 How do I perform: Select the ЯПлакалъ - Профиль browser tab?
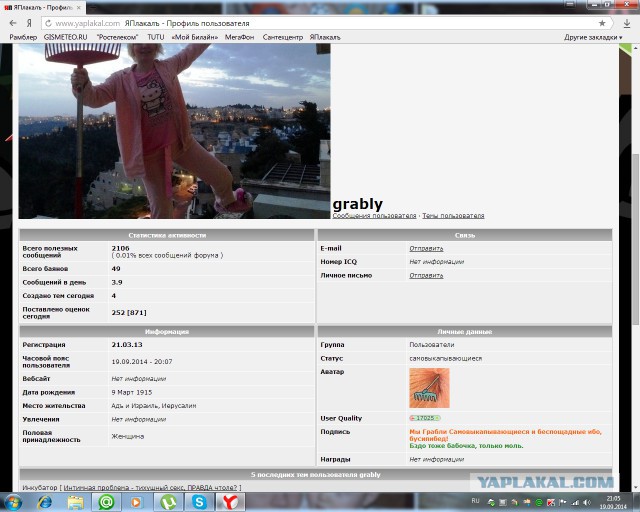coord(43,7)
